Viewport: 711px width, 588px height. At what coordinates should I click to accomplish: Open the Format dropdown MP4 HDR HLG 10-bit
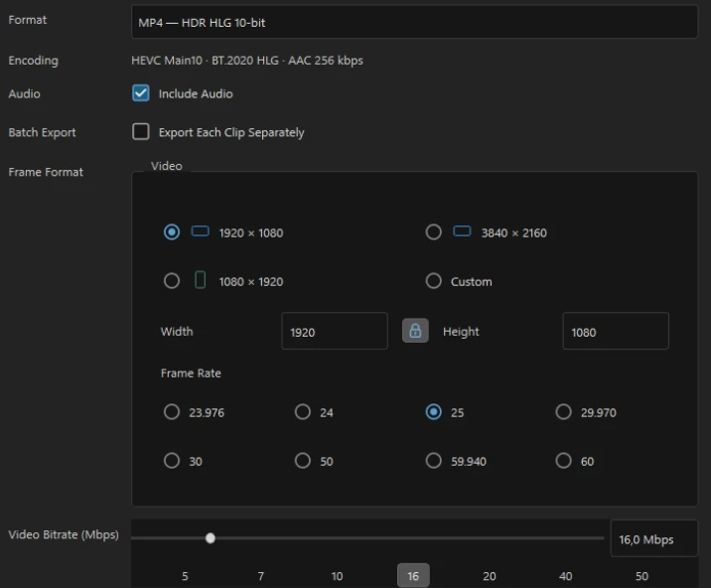[x=414, y=22]
